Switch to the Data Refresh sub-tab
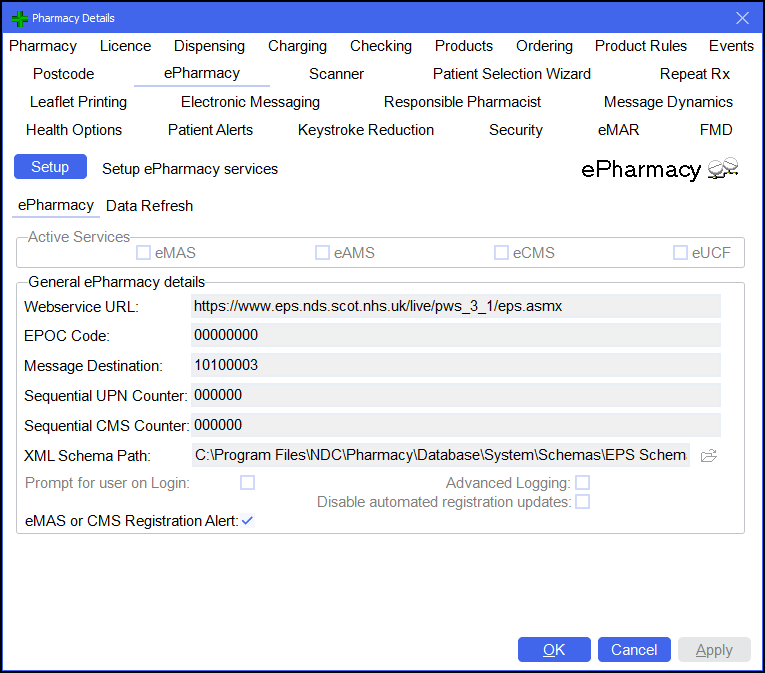 point(149,206)
